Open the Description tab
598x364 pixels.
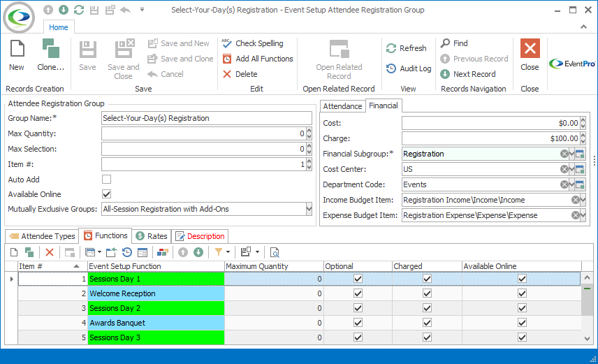coord(200,236)
